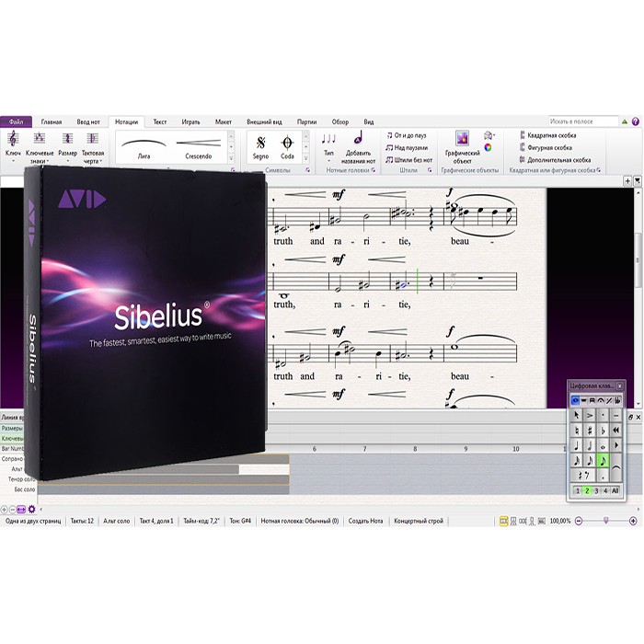This screenshot has width=644, height=644.
Task: Open the Ключевые знаки key signature dropdown
Action: tap(40, 147)
